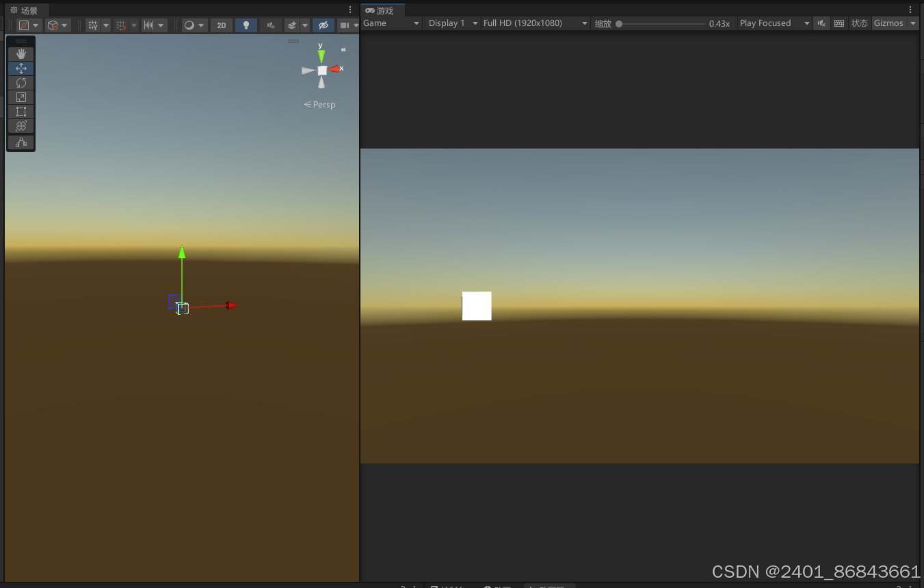924x588 pixels.
Task: Switch to the 游戏 (Game) tab
Action: (x=382, y=10)
